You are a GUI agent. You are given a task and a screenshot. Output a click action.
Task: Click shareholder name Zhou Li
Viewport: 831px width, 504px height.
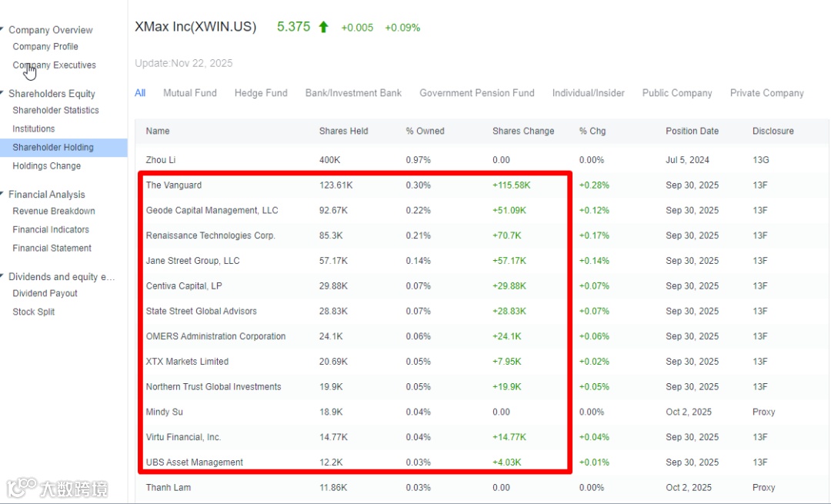click(x=161, y=159)
